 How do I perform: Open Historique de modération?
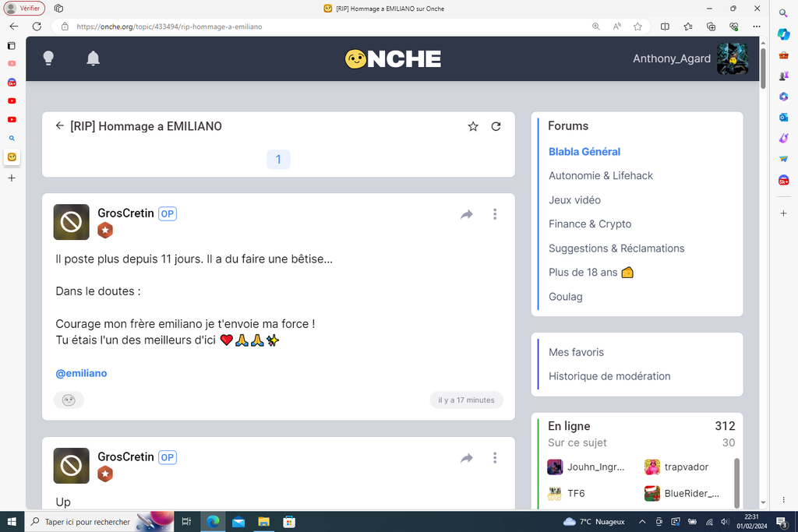tap(609, 376)
